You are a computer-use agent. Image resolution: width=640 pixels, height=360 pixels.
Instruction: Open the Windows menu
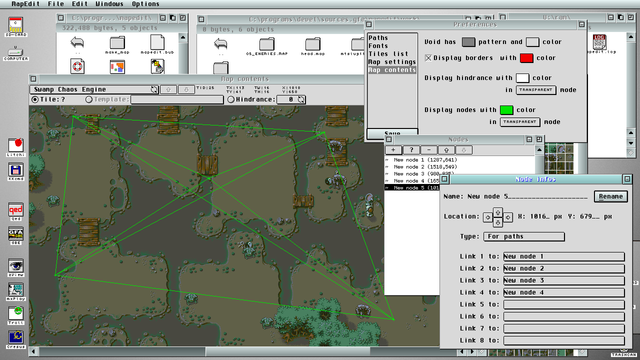[x=109, y=4]
